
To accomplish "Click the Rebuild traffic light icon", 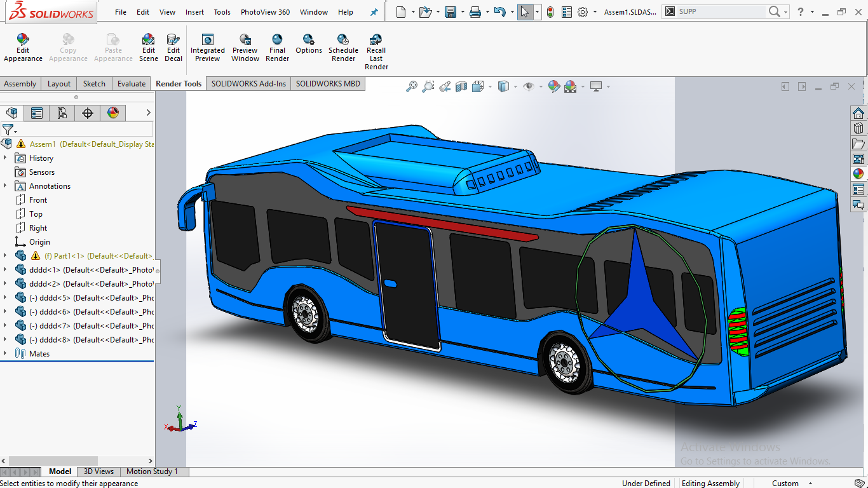I will 550,11.
